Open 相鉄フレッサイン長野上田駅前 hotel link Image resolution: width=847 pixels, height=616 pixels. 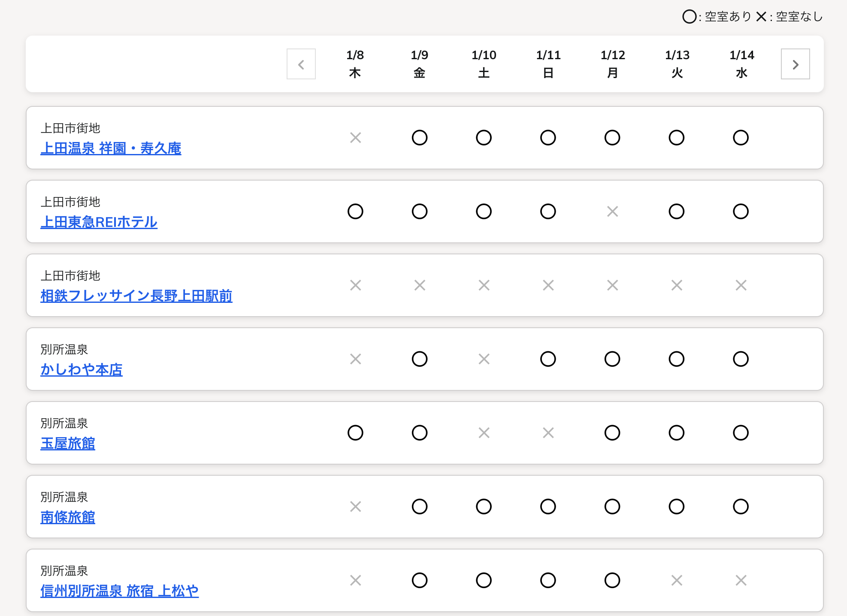[x=136, y=296]
